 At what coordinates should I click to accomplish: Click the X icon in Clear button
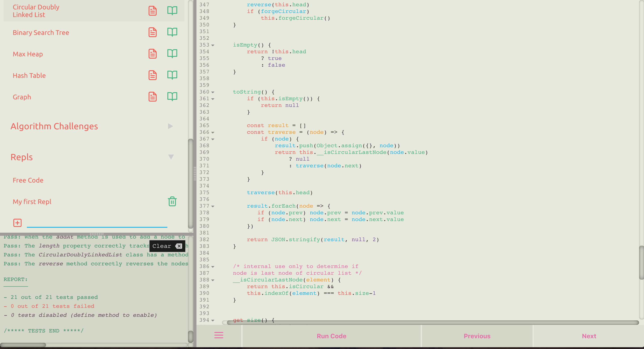point(179,246)
